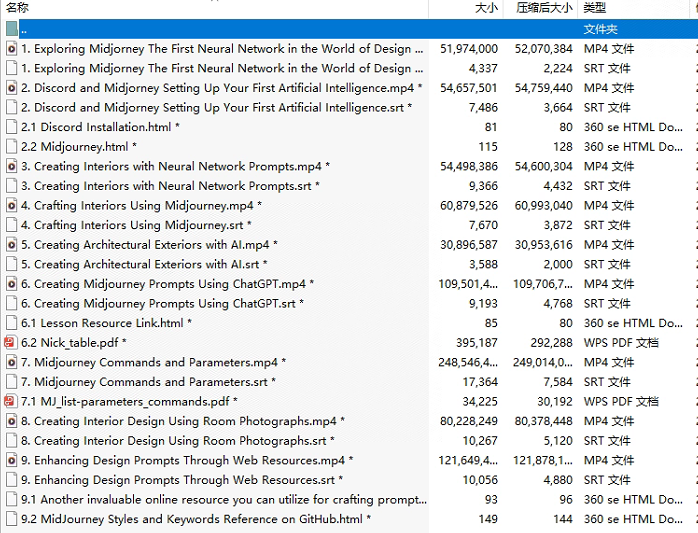Click the MP4 icon for Midjourney Commands and Parameters
The image size is (698, 533).
click(x=12, y=363)
